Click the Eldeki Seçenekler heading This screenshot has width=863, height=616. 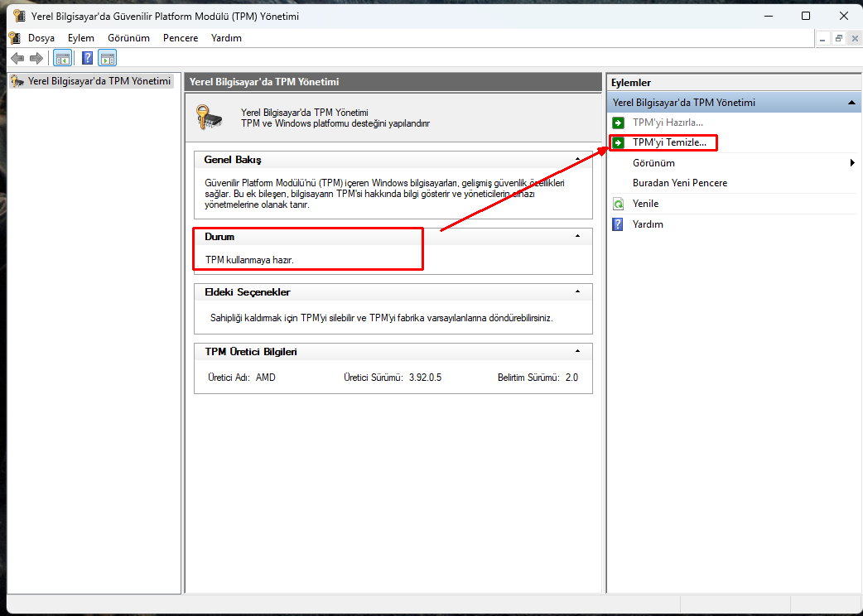pos(247,292)
